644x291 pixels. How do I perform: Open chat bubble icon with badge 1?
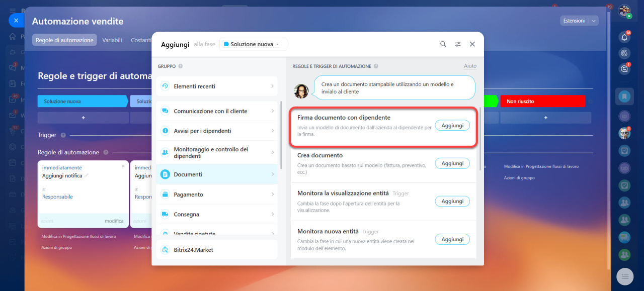624,69
